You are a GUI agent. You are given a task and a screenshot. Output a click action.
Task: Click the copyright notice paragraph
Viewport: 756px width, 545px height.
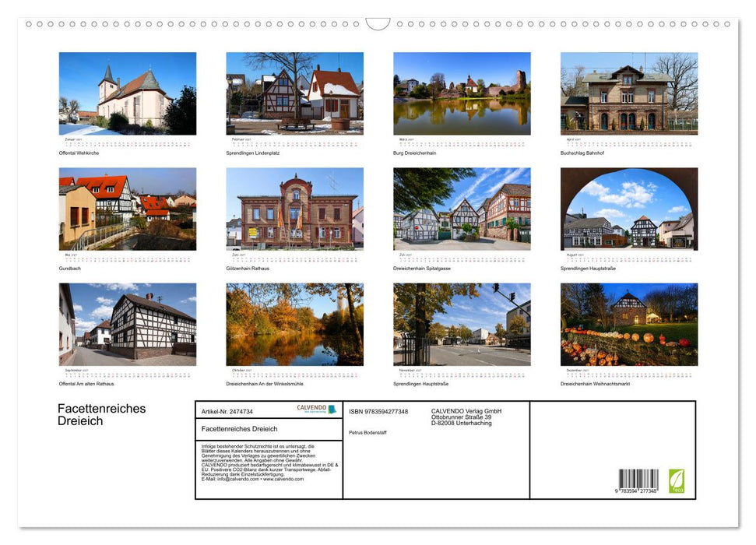[269, 463]
